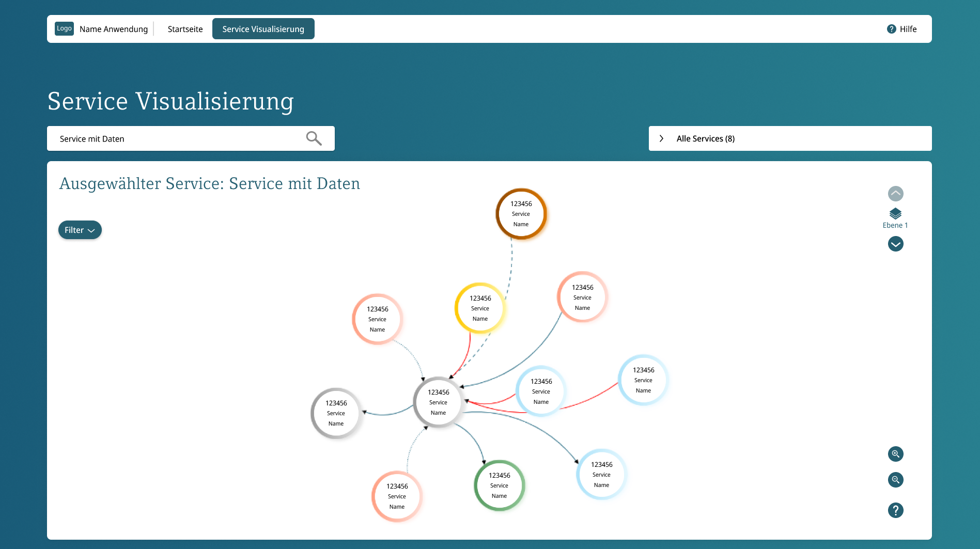Open the Hilfe link
Screen dimensions: 980x549
tap(901, 29)
